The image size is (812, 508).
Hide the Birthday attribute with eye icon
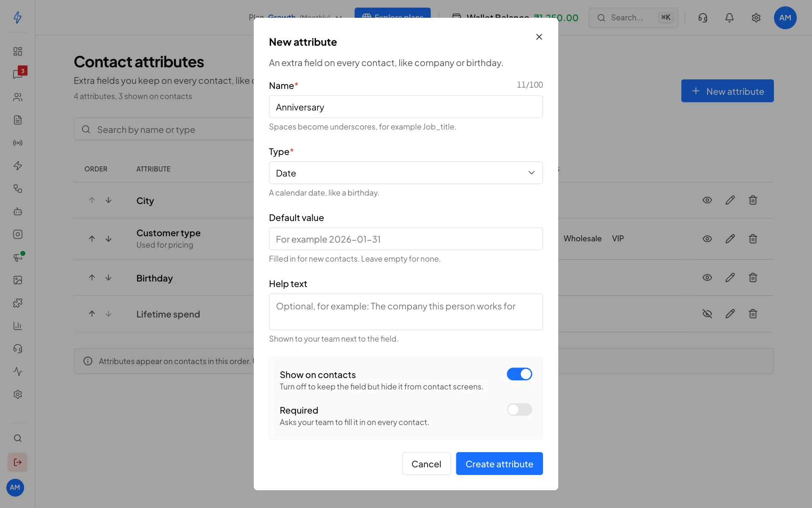[x=707, y=278]
